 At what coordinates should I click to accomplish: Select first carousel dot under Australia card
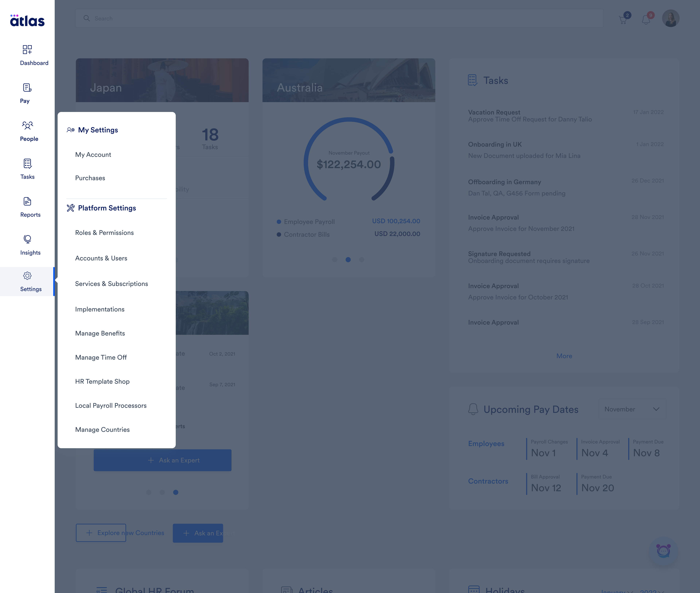tap(334, 259)
